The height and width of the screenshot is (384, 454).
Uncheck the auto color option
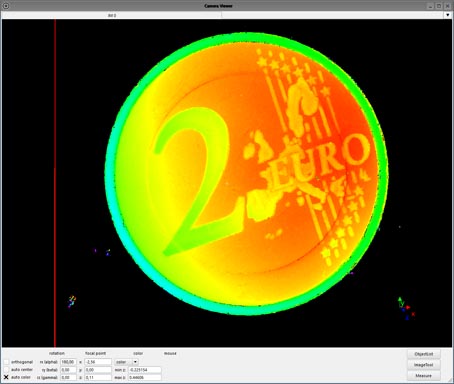coord(6,377)
